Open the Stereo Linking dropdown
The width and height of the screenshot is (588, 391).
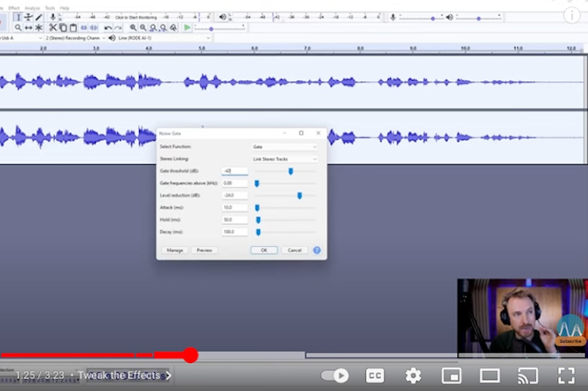[285, 159]
